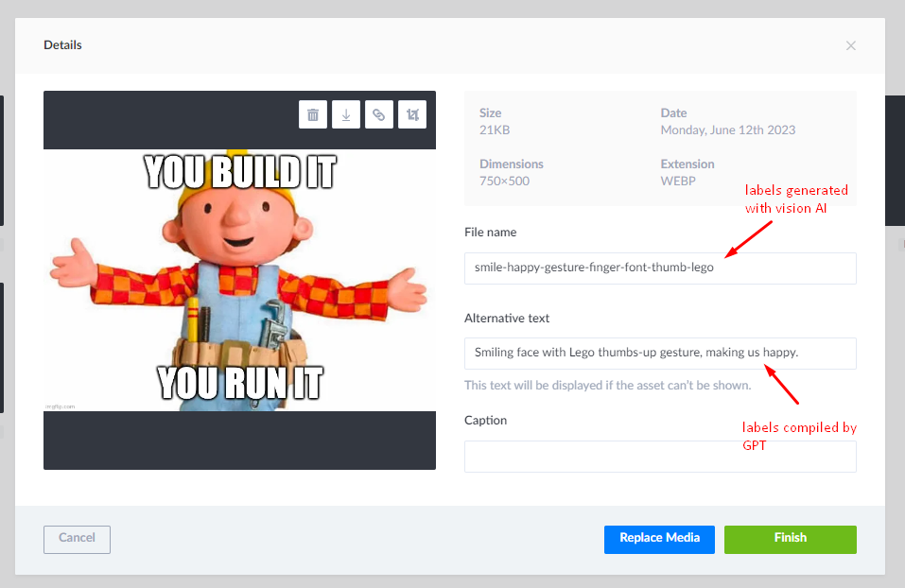Click the asset fallback hint under Alternative text

[x=608, y=385]
